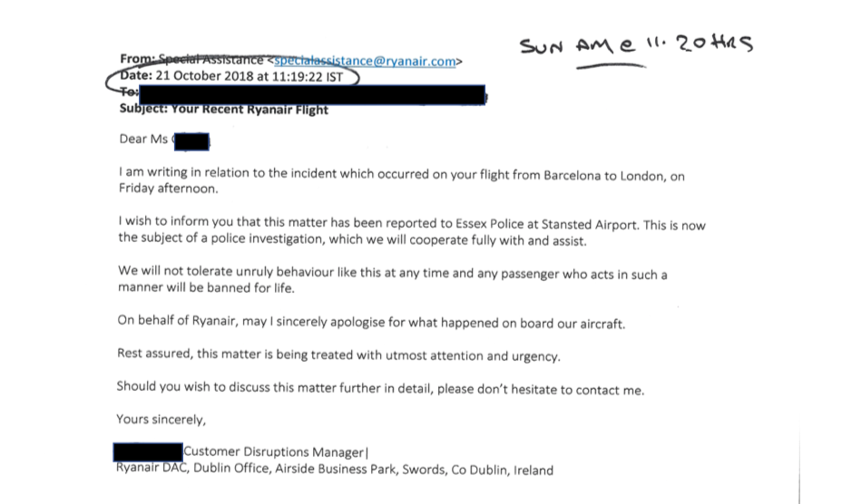Select the Rest assured sentence
This screenshot has width=861, height=504.
338,354
